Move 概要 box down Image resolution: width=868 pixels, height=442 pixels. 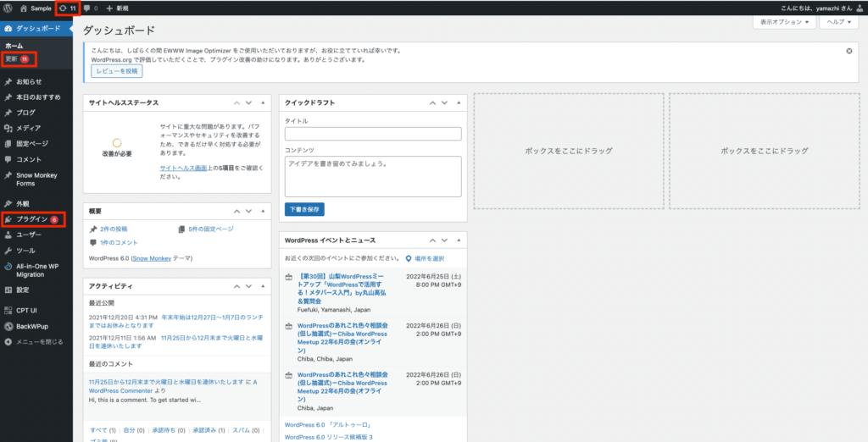(248, 212)
